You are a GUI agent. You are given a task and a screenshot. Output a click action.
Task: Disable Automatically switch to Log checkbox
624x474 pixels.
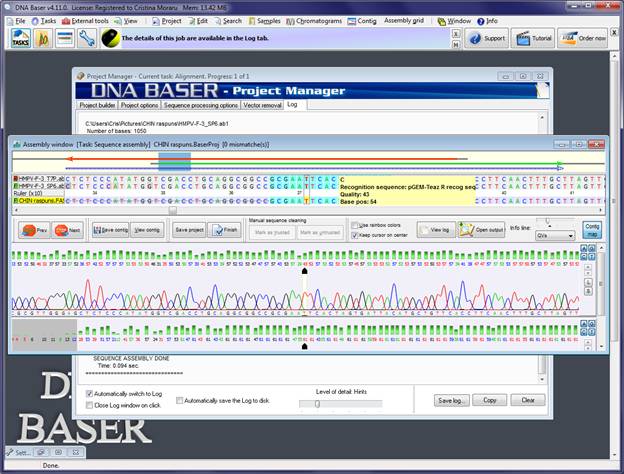(x=89, y=394)
